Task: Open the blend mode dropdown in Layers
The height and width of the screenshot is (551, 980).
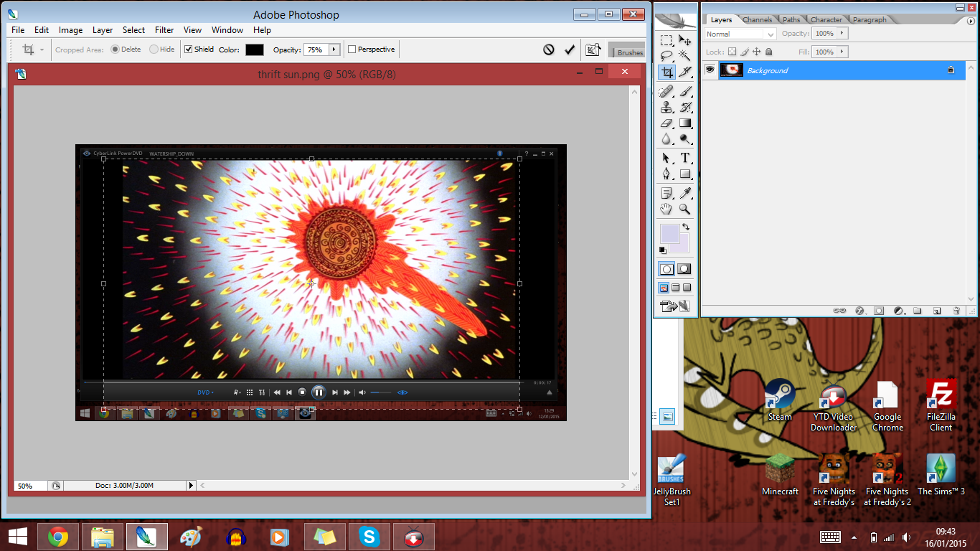Action: point(771,34)
